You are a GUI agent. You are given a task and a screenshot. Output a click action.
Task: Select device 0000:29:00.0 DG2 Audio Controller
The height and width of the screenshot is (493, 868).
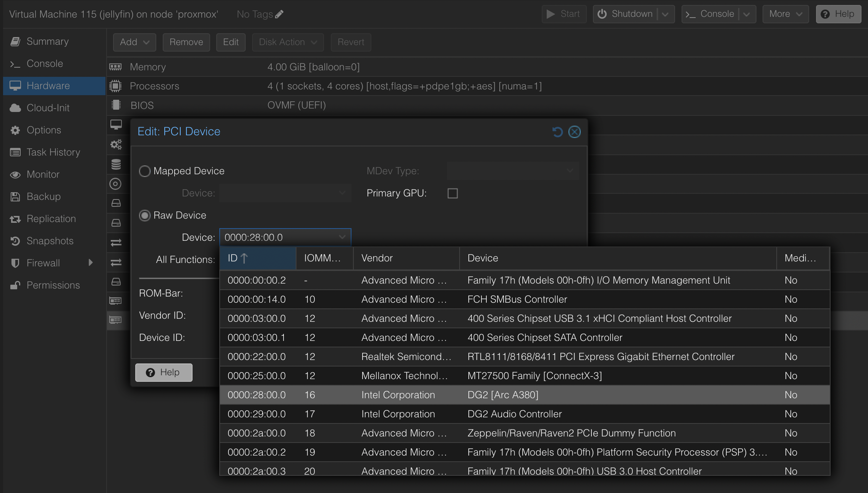(525, 414)
